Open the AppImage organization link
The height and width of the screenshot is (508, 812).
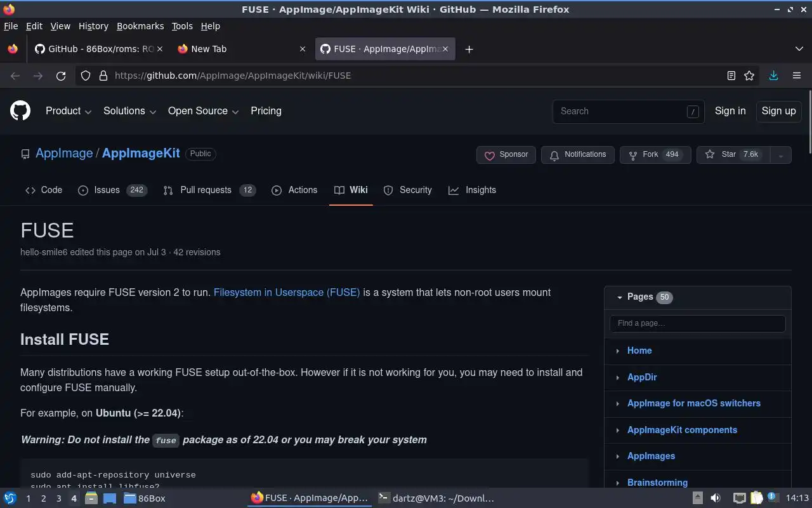[64, 154]
